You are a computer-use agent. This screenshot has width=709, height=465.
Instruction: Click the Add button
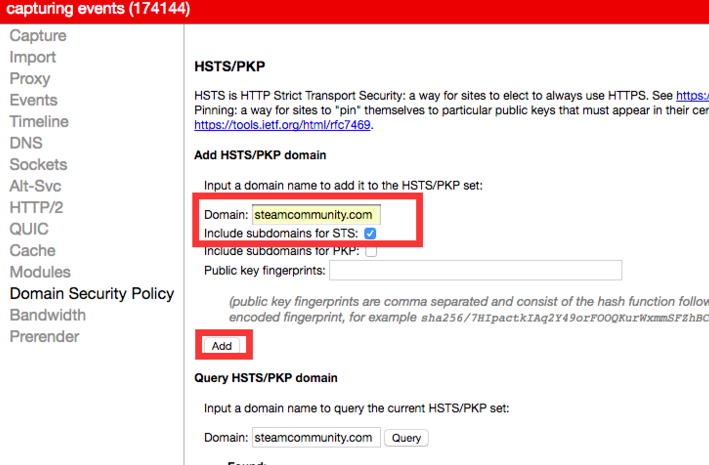pos(222,346)
